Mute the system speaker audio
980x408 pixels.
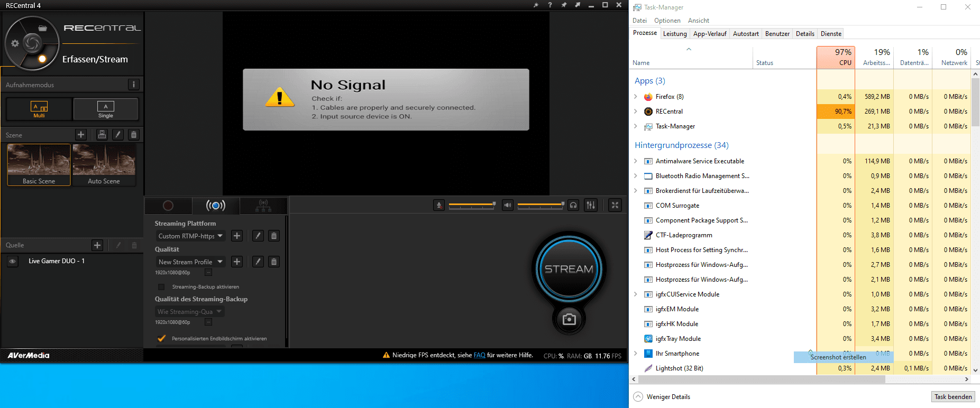tap(508, 205)
